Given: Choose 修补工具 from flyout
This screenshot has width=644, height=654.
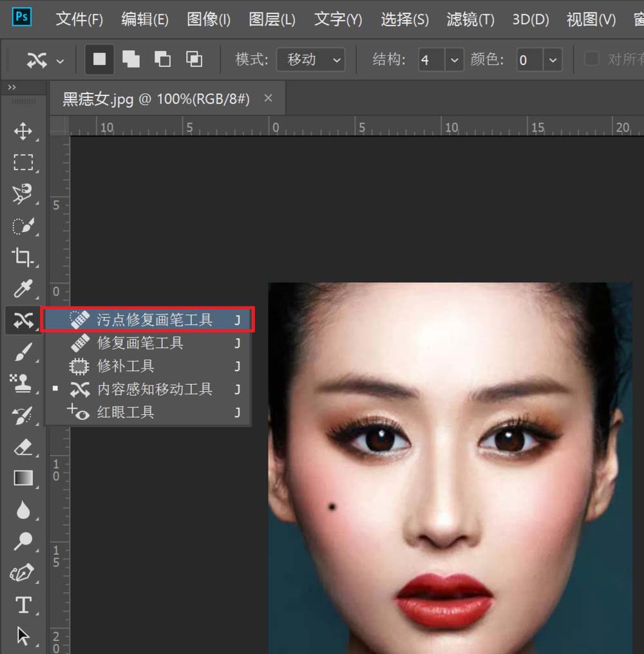Looking at the screenshot, I should (x=148, y=366).
